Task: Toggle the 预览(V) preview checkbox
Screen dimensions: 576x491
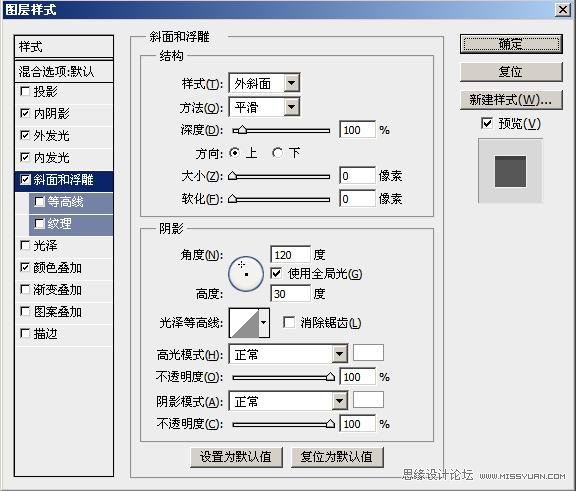Action: click(x=487, y=123)
